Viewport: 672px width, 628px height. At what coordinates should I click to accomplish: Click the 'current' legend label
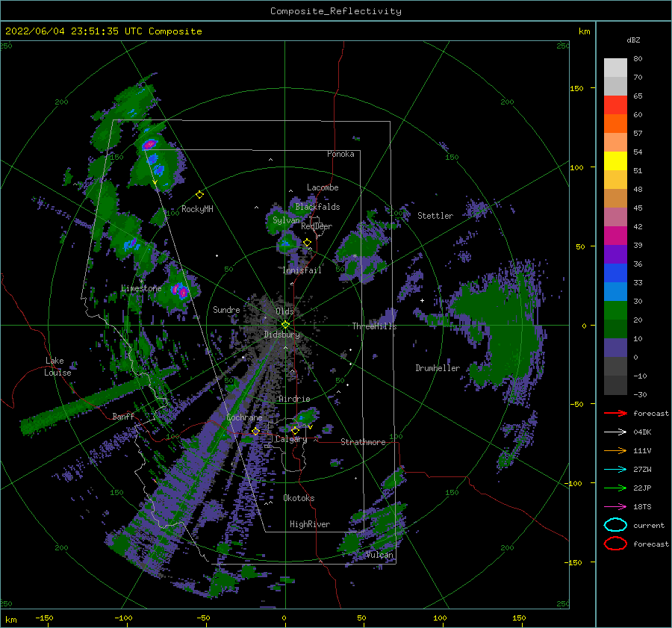click(649, 525)
